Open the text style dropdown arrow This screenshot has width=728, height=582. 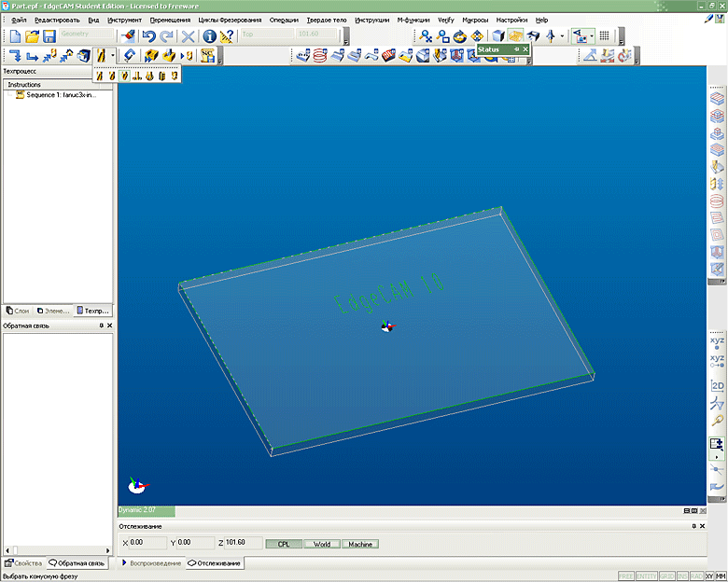592,36
